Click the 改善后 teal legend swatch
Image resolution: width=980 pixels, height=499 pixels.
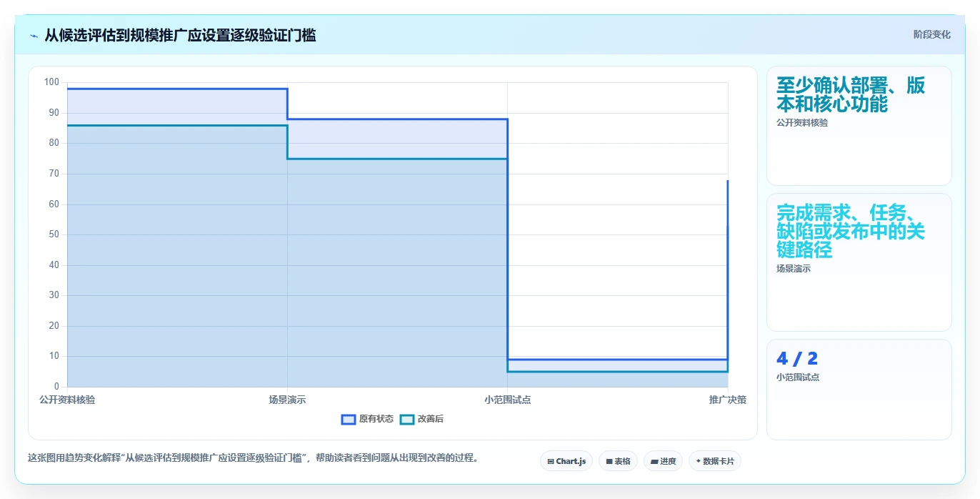407,419
